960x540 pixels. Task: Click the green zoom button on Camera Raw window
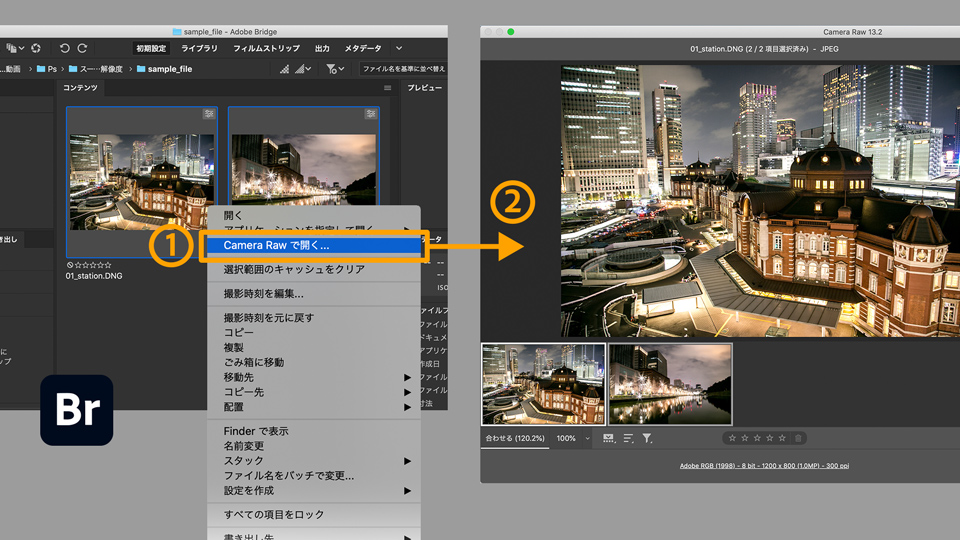[511, 32]
